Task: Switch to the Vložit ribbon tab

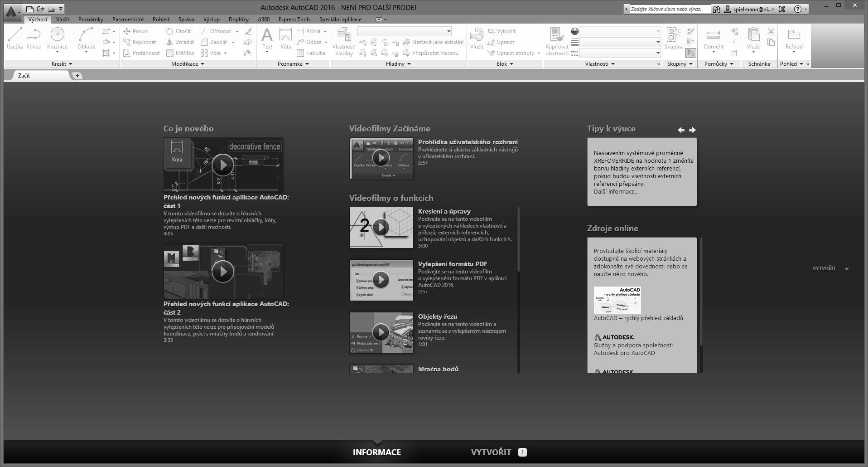Action: (63, 19)
